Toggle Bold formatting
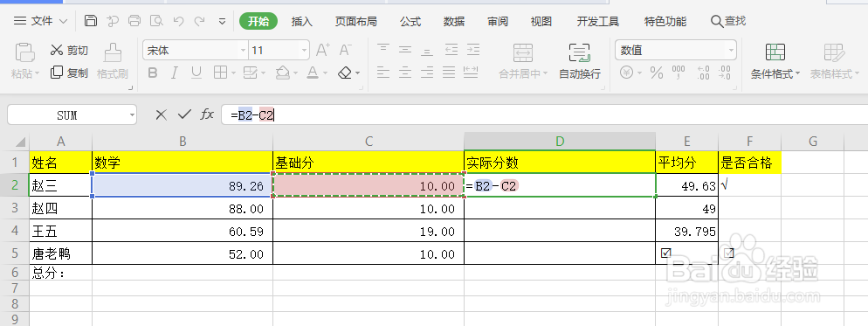 coord(153,73)
